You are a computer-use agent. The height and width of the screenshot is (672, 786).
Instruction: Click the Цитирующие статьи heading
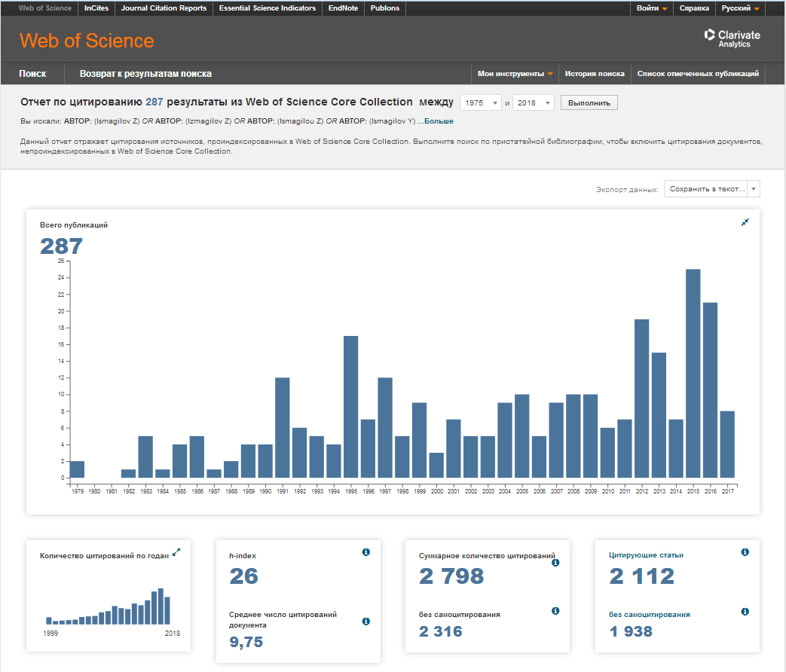pos(646,555)
